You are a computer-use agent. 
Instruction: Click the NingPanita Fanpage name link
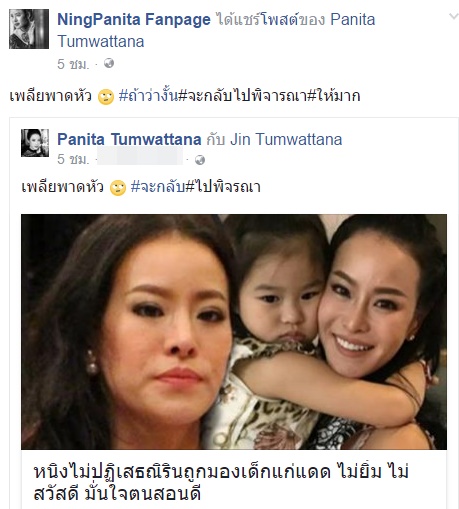click(134, 19)
